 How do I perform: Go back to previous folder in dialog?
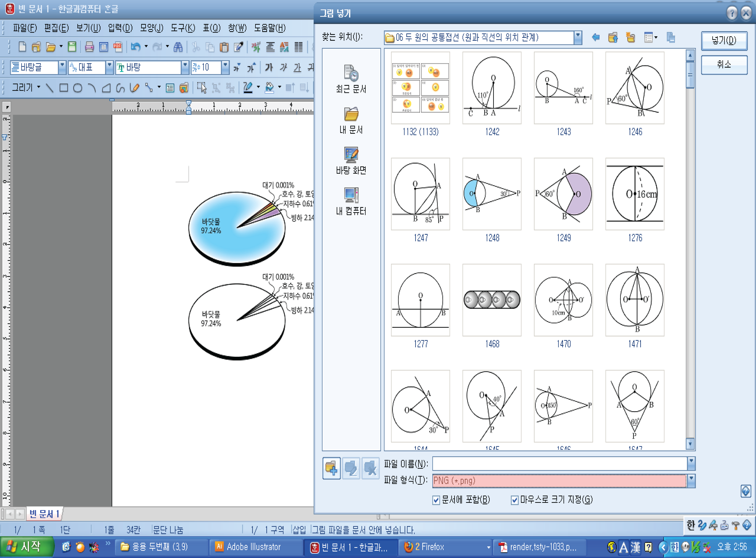596,37
